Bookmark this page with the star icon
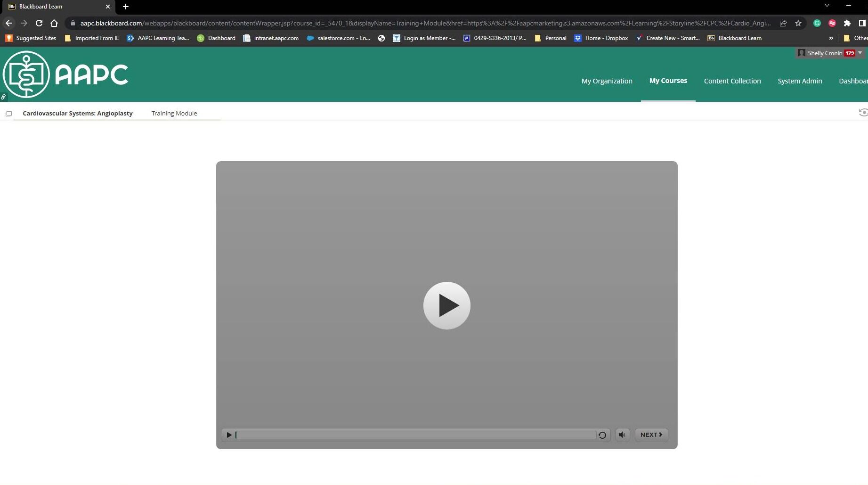The height and width of the screenshot is (485, 868). (x=798, y=23)
